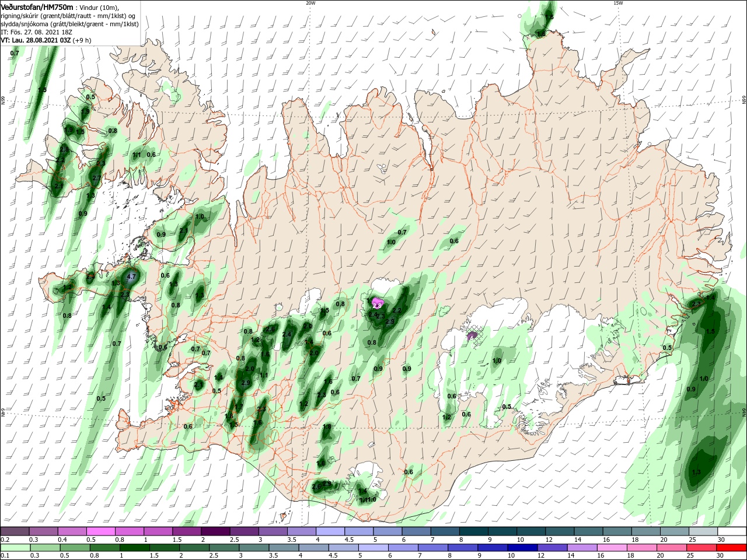The width and height of the screenshot is (747, 560).
Task: Pick the bright pink swatch right of snow label 0.5
Action: coord(100,531)
